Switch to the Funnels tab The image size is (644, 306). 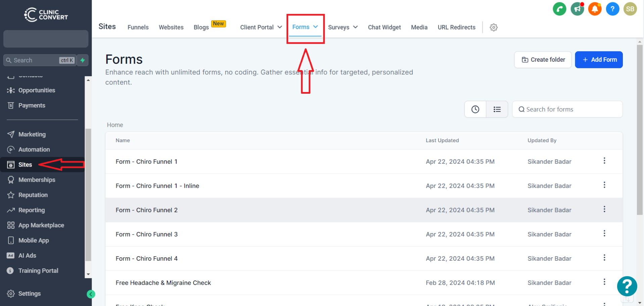point(138,27)
